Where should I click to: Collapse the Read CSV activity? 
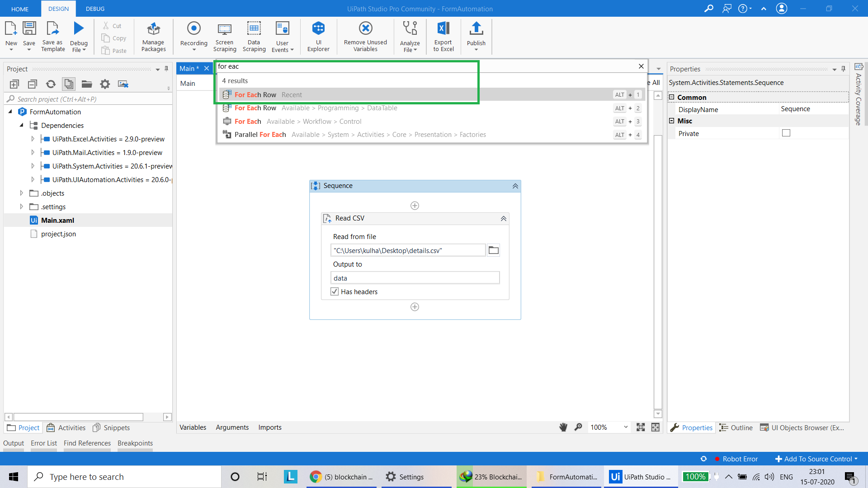click(503, 219)
